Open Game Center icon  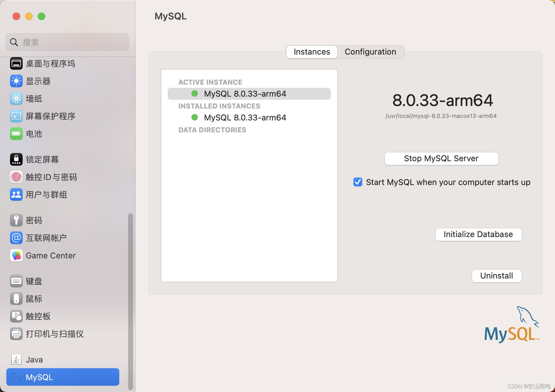[16, 256]
